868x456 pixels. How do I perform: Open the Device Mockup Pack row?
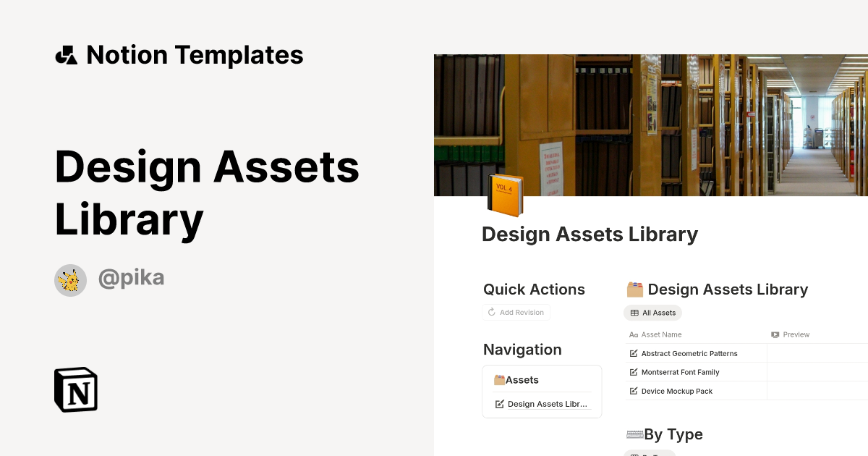click(677, 391)
